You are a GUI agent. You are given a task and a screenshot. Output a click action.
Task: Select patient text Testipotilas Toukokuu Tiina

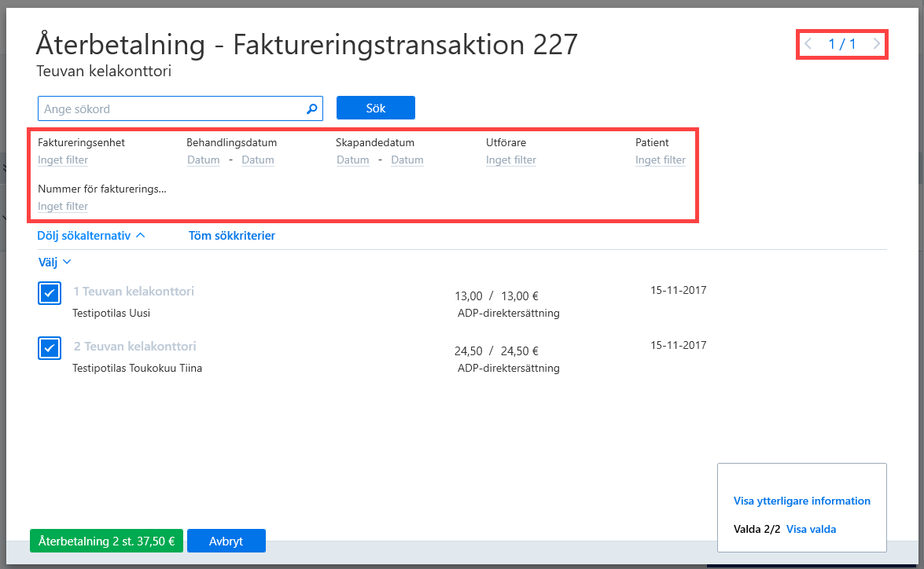tap(138, 368)
